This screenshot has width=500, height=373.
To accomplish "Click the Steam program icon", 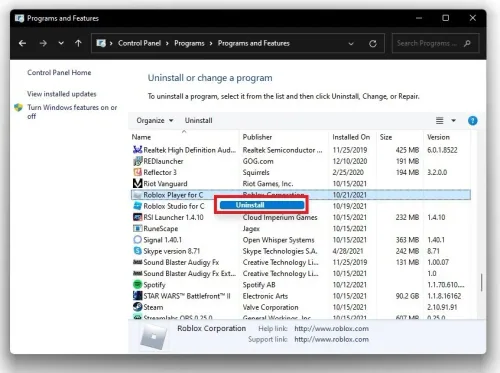I will [x=137, y=307].
